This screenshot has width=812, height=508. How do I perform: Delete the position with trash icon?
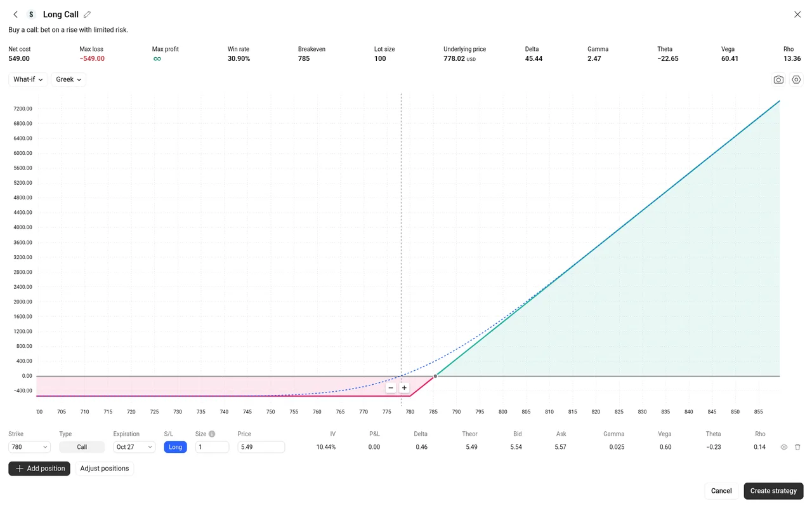(797, 447)
